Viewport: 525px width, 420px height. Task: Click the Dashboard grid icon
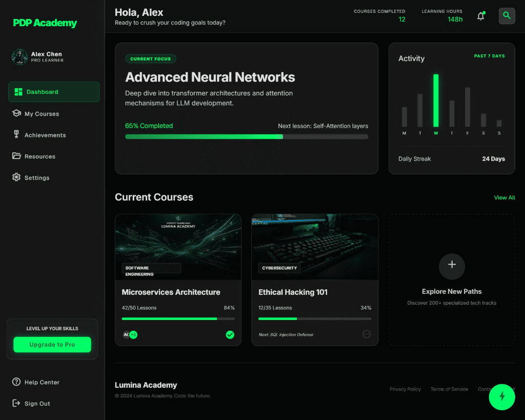(x=18, y=92)
